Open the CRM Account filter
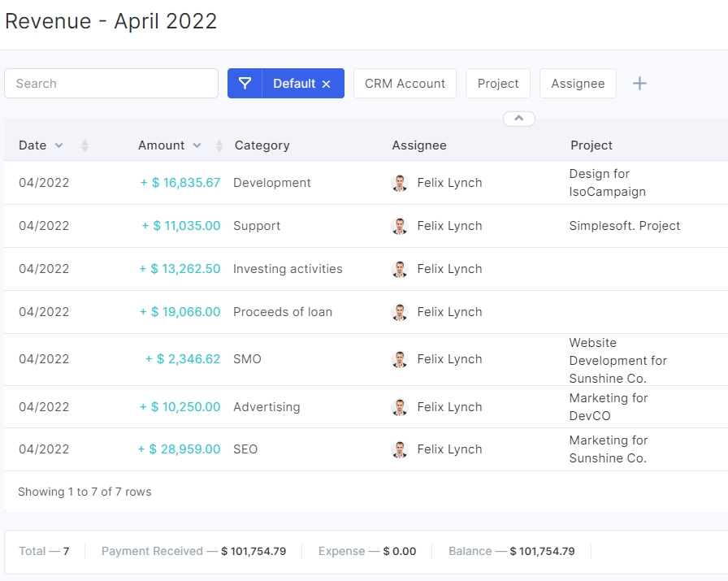Screen dimensions: 728x581 tap(405, 84)
